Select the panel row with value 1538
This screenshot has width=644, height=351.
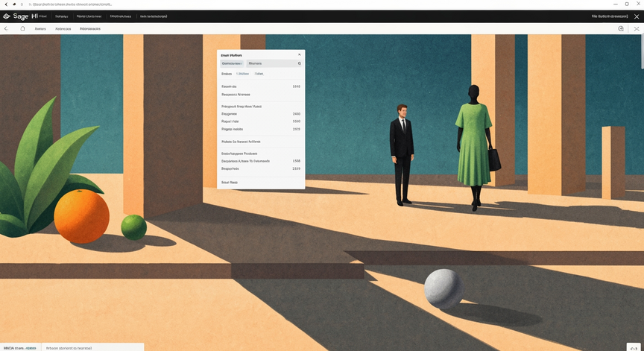coord(261,161)
